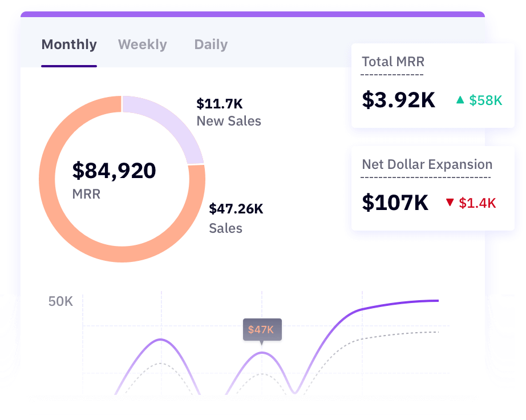Click the $47K tooltip marker on the chart
This screenshot has height=420, width=526.
coord(262,329)
